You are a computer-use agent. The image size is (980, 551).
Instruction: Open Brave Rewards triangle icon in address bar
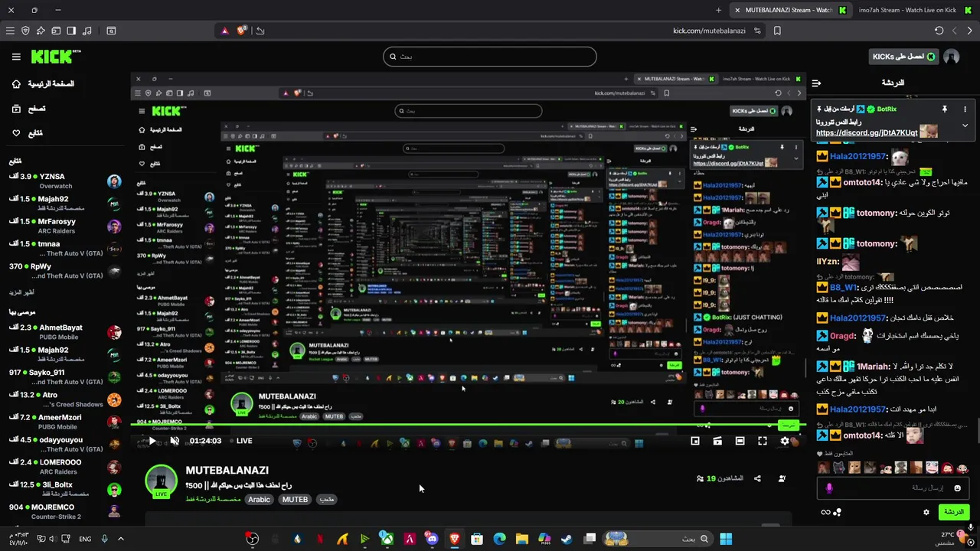(225, 31)
